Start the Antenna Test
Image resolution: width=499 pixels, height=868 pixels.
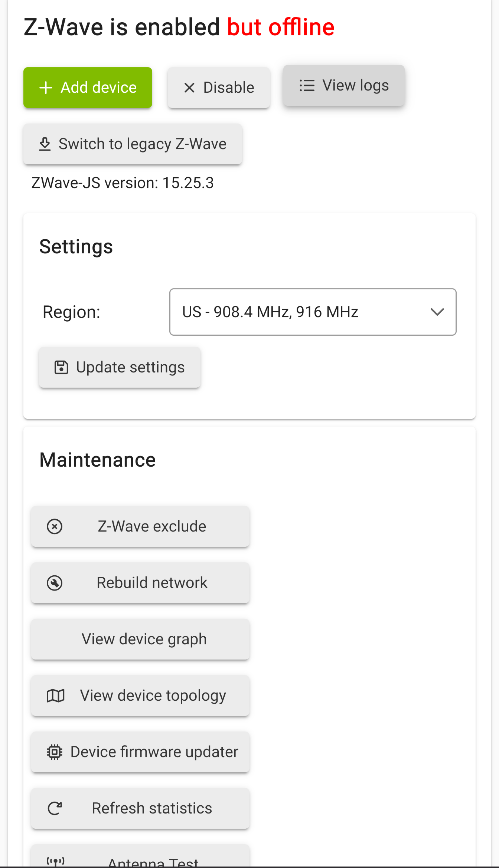[140, 856]
